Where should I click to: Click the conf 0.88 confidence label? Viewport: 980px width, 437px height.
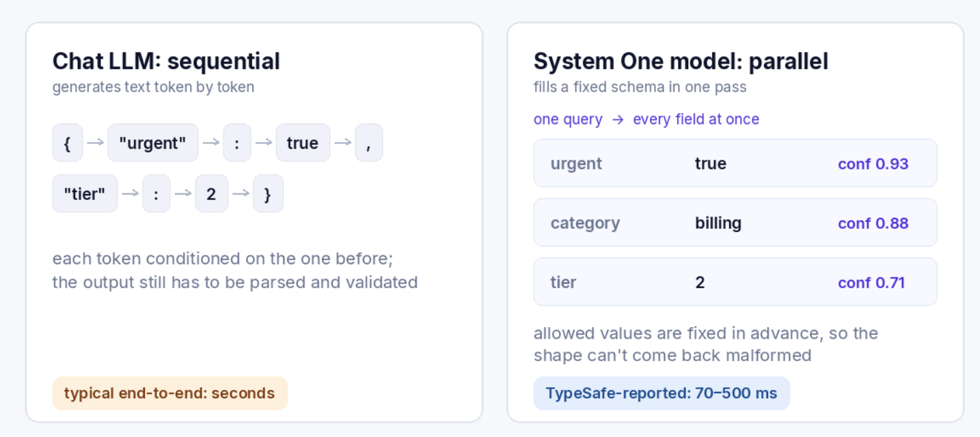[x=873, y=223]
